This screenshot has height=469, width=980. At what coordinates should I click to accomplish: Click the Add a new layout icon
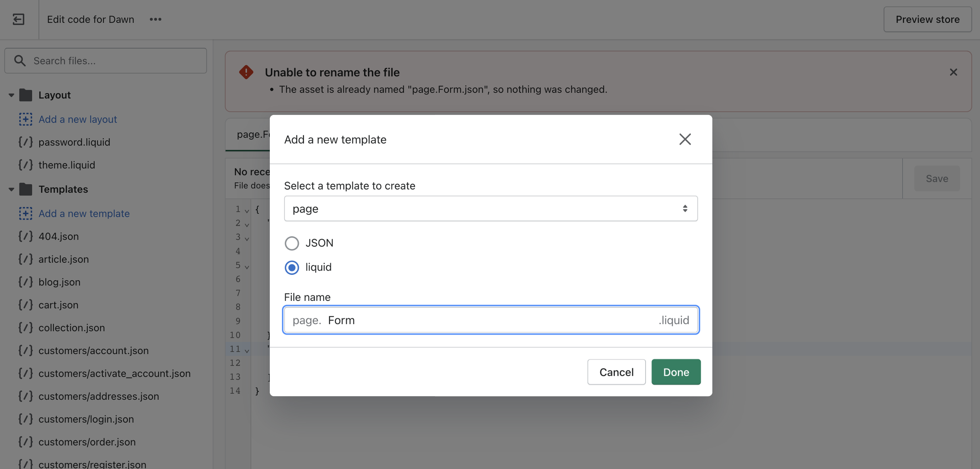tap(25, 119)
